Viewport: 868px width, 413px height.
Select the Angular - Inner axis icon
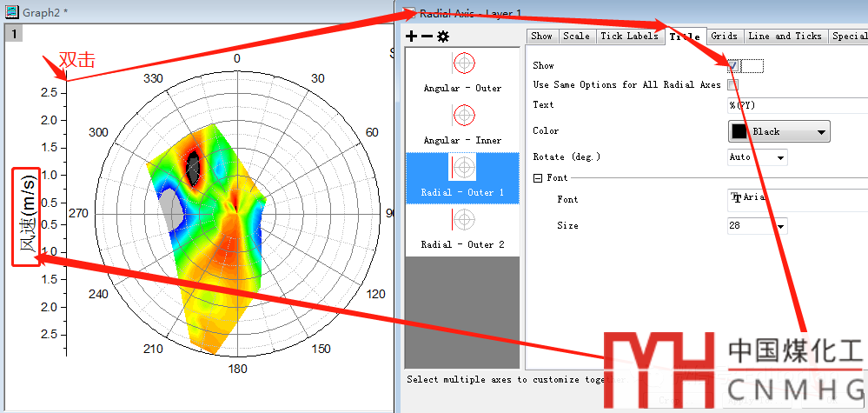(x=464, y=116)
